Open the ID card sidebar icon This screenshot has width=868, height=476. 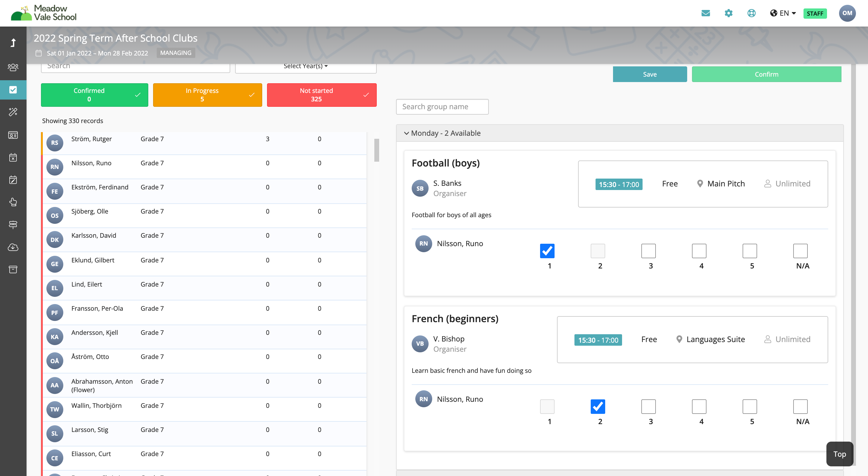(x=13, y=135)
